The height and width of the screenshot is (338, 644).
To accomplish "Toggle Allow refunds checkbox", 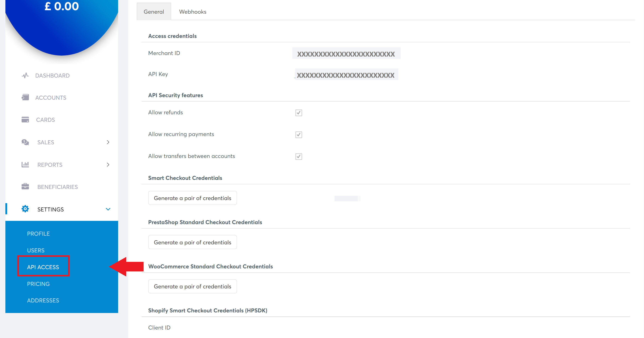I will click(298, 112).
